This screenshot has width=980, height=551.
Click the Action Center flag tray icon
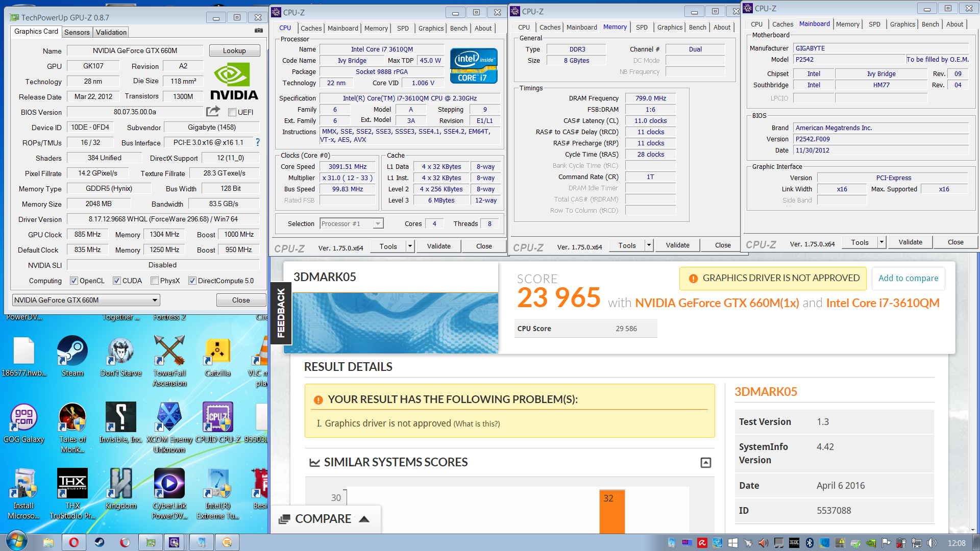886,543
